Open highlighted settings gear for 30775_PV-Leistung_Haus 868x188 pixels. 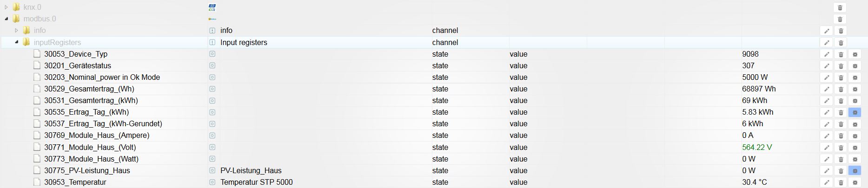855,171
